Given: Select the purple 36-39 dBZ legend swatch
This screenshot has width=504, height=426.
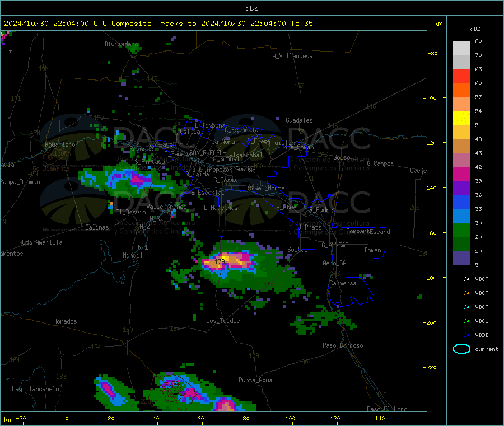Looking at the screenshot, I should click(461, 188).
